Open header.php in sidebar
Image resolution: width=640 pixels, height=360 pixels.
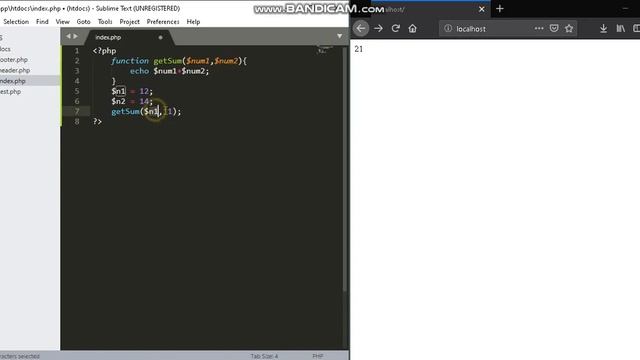pyautogui.click(x=15, y=70)
